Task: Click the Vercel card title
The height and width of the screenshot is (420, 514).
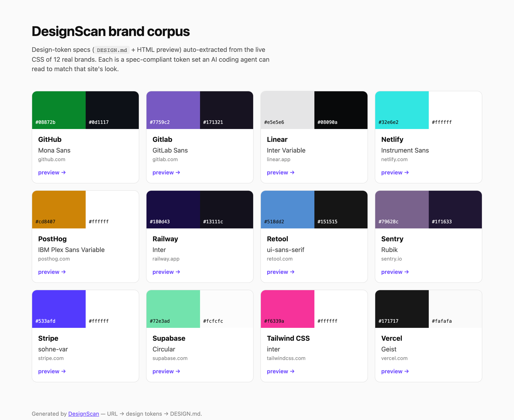Action: pos(392,339)
